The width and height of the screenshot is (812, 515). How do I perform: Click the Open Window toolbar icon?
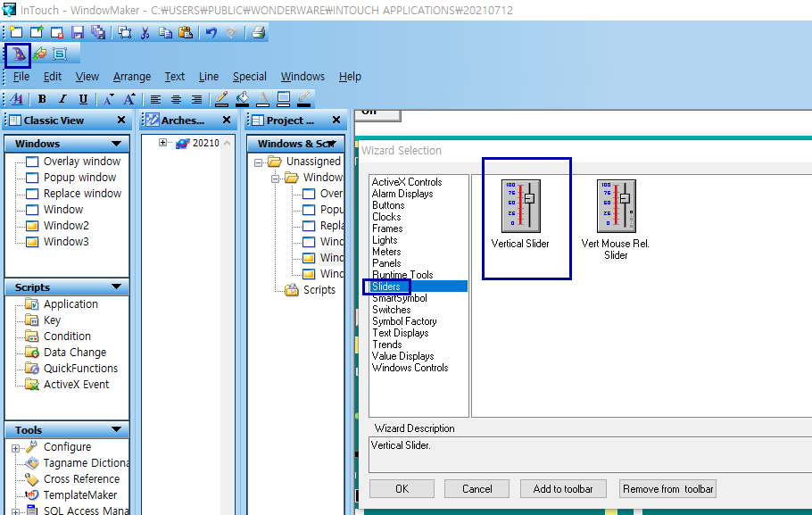(37, 33)
